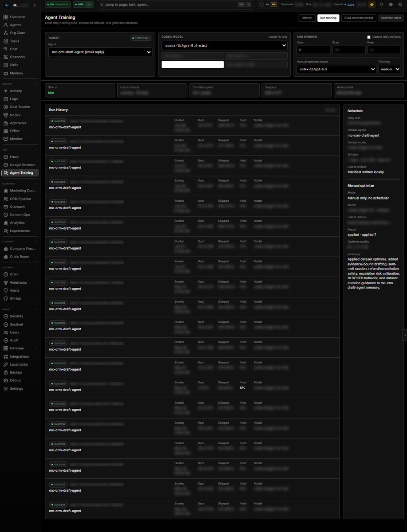Click the Scan input field
The width and height of the screenshot is (407, 532).
[348, 50]
